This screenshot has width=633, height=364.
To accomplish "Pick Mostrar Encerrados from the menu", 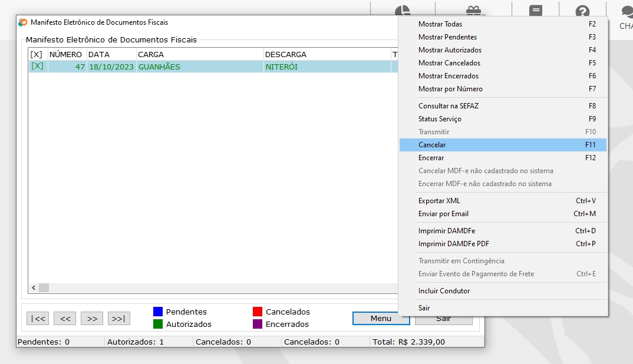I will (x=503, y=76).
